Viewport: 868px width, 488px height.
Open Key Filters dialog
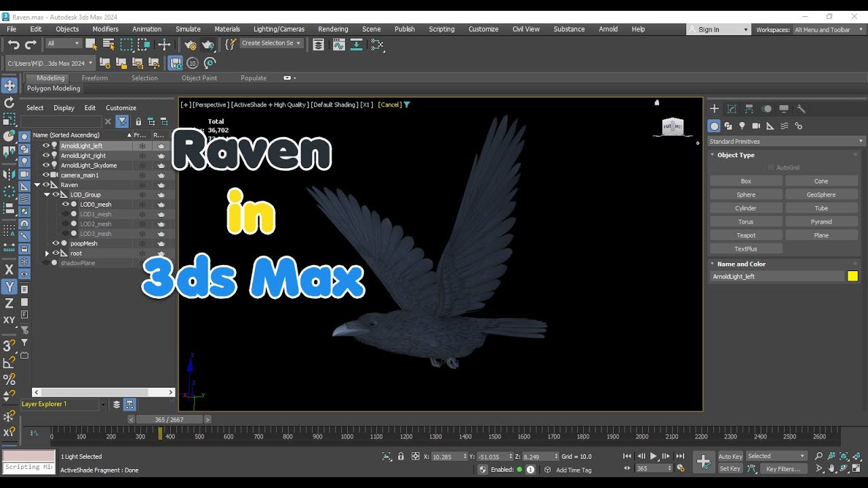[x=783, y=469]
